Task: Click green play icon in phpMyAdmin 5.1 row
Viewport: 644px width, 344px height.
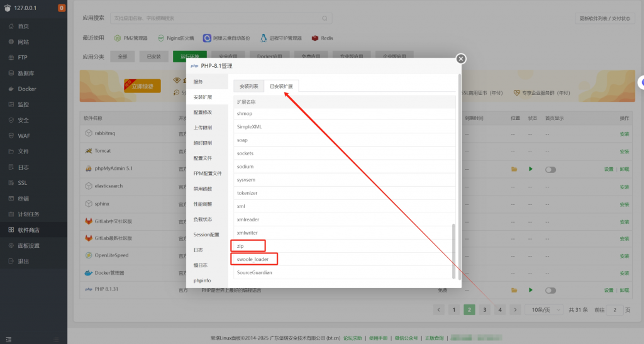Action: click(x=531, y=169)
